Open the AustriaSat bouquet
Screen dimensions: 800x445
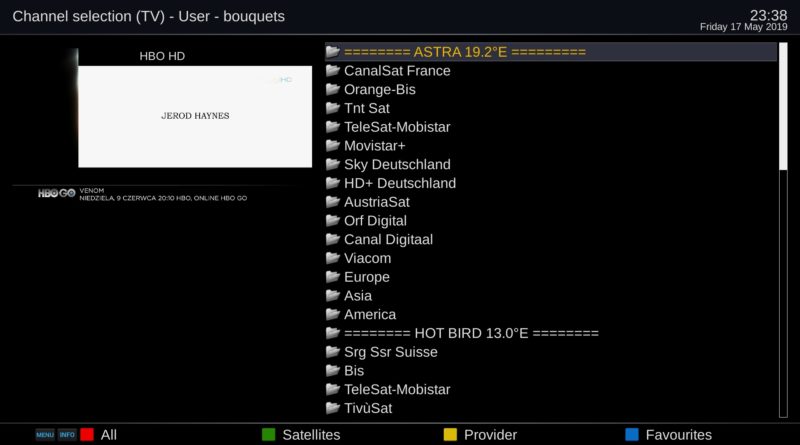pyautogui.click(x=551, y=202)
